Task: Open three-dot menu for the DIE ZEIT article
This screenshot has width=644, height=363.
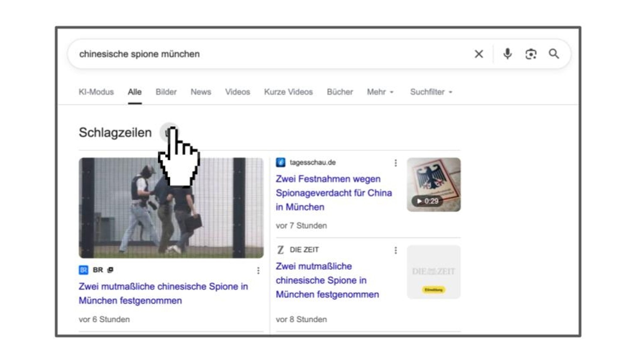Action: [x=396, y=250]
